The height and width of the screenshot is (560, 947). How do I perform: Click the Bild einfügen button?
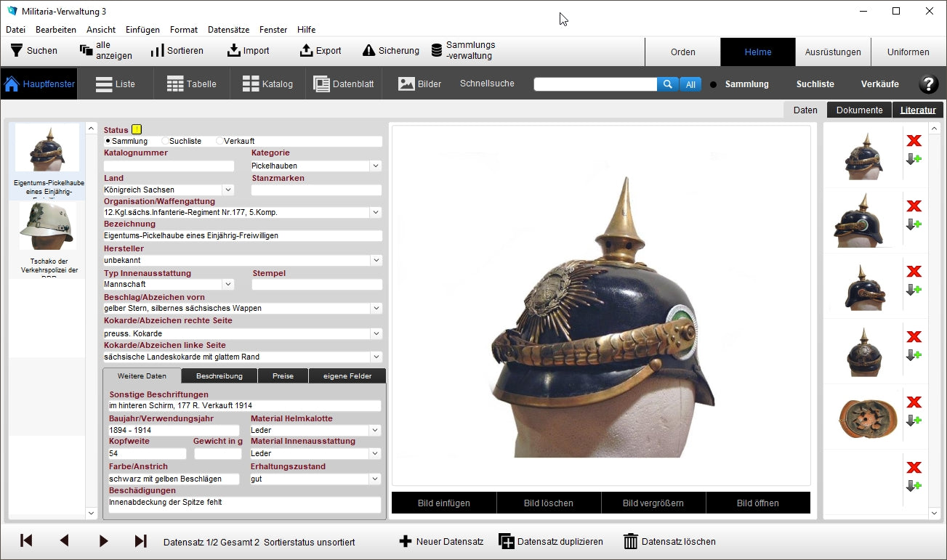(x=443, y=503)
